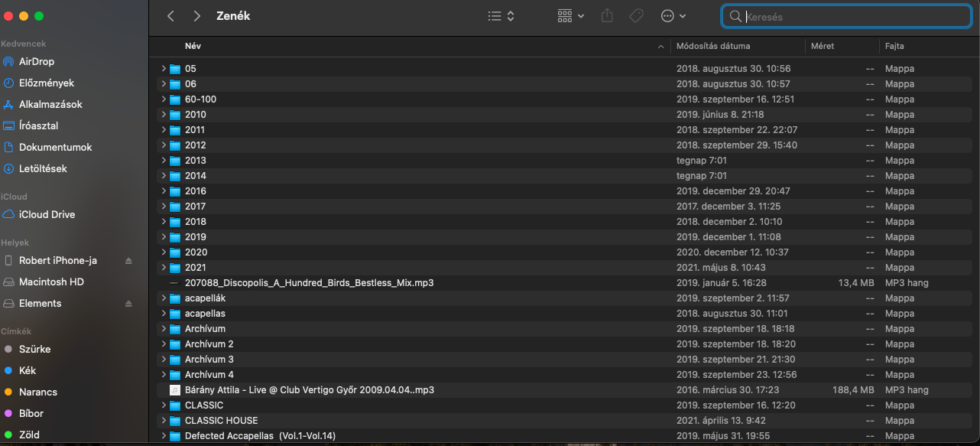Select the 2020 folder row
Screen dimensions: 980x446
(x=564, y=252)
